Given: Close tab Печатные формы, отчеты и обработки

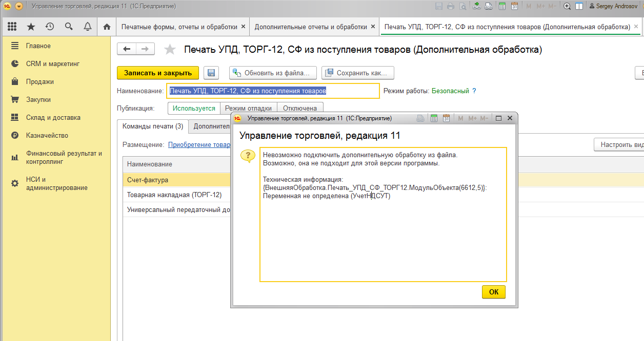Looking at the screenshot, I should [243, 27].
